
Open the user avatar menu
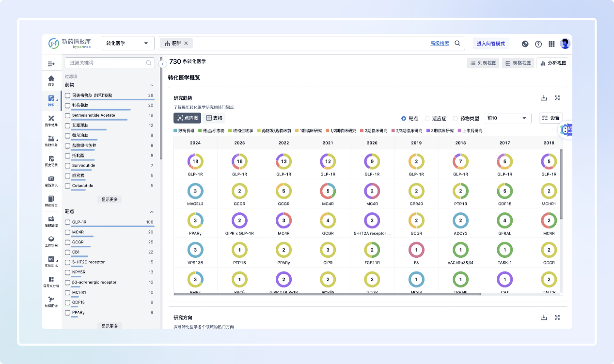[x=565, y=44]
